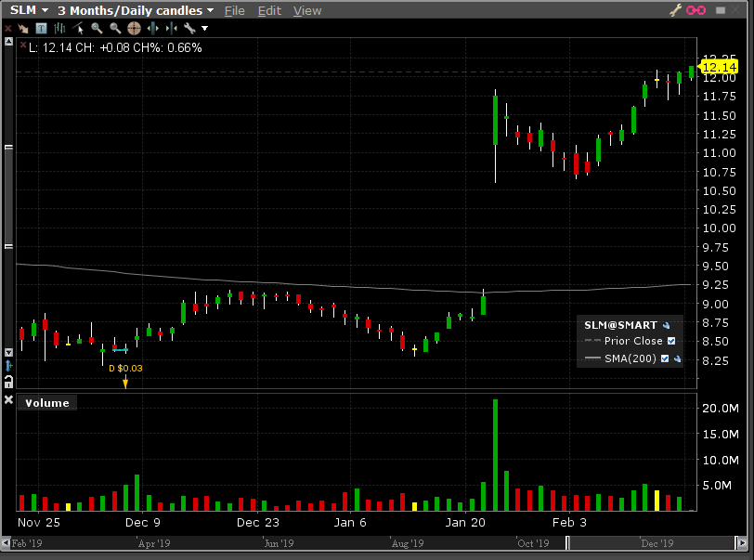754x560 pixels.
Task: Close the Volume panel
Action: pos(8,400)
